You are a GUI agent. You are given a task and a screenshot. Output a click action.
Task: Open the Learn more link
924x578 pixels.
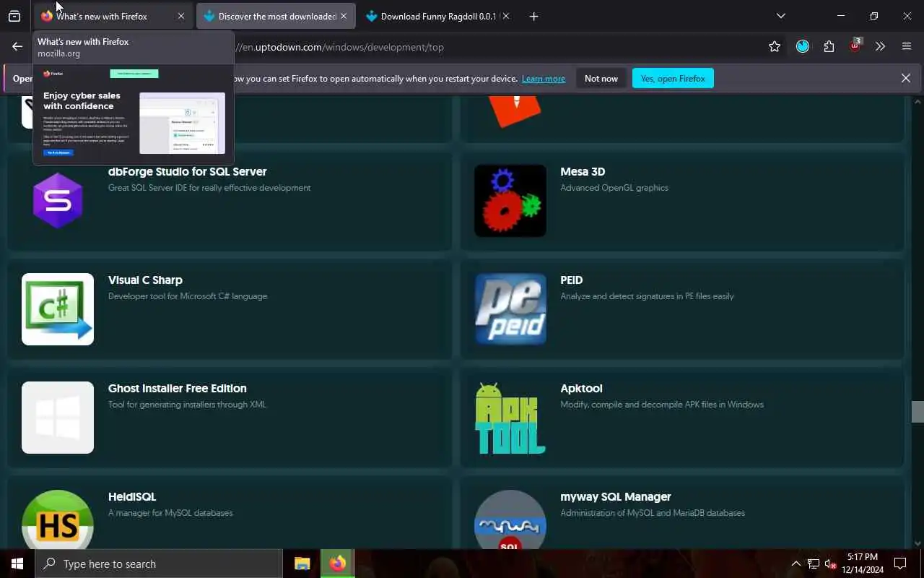pos(544,79)
